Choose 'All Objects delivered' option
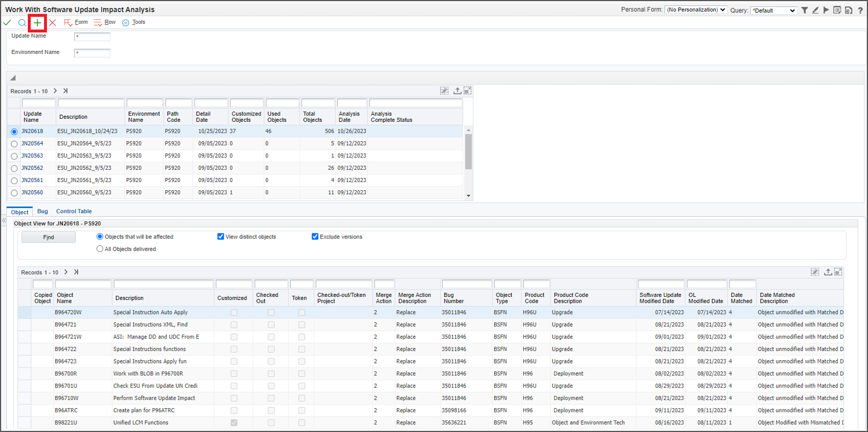The image size is (868, 432). (100, 249)
